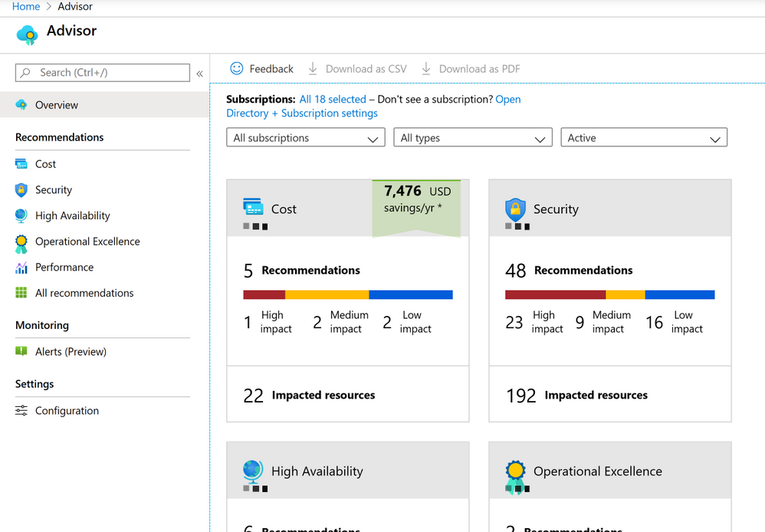The height and width of the screenshot is (532, 765).
Task: Open the All 18 selected subscriptions link
Action: (333, 100)
